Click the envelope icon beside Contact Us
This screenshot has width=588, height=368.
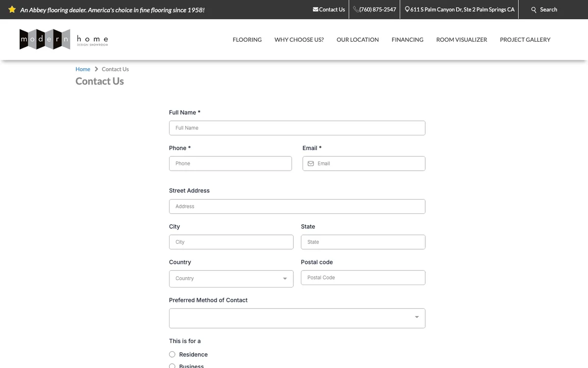pos(316,9)
